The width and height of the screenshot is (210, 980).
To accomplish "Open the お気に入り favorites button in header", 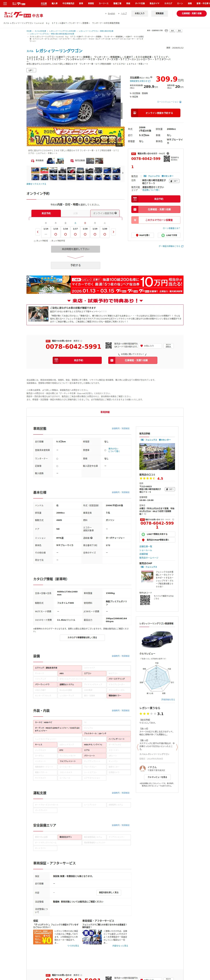I will (140, 13).
